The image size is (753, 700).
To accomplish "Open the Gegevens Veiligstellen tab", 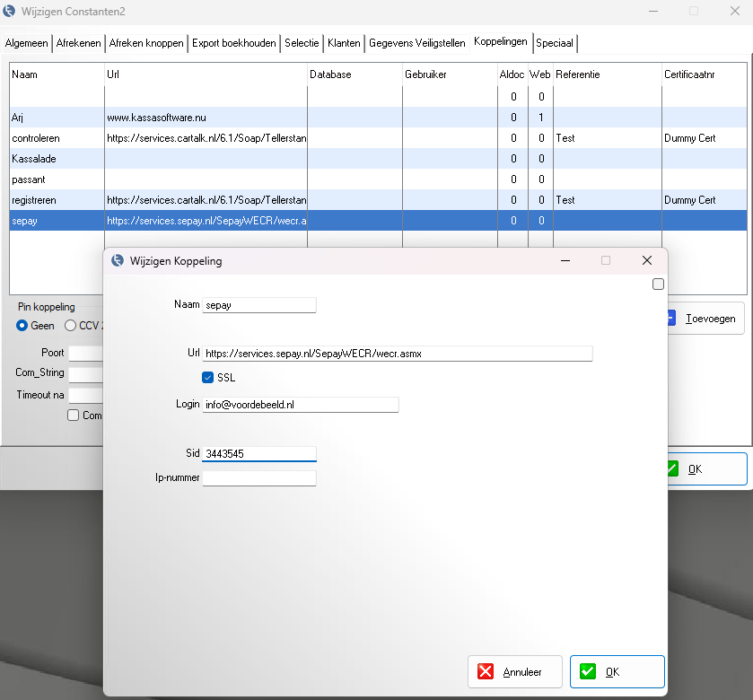I will tap(417, 43).
